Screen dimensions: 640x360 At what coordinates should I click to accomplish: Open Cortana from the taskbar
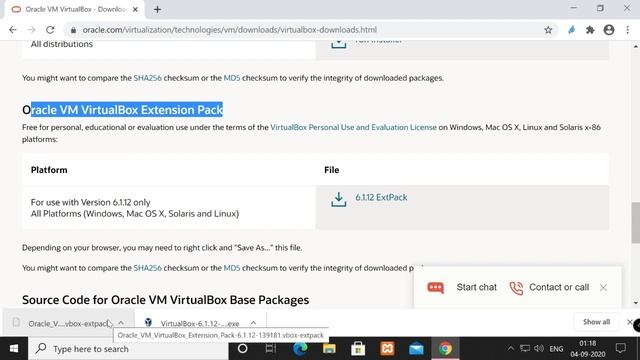242,349
